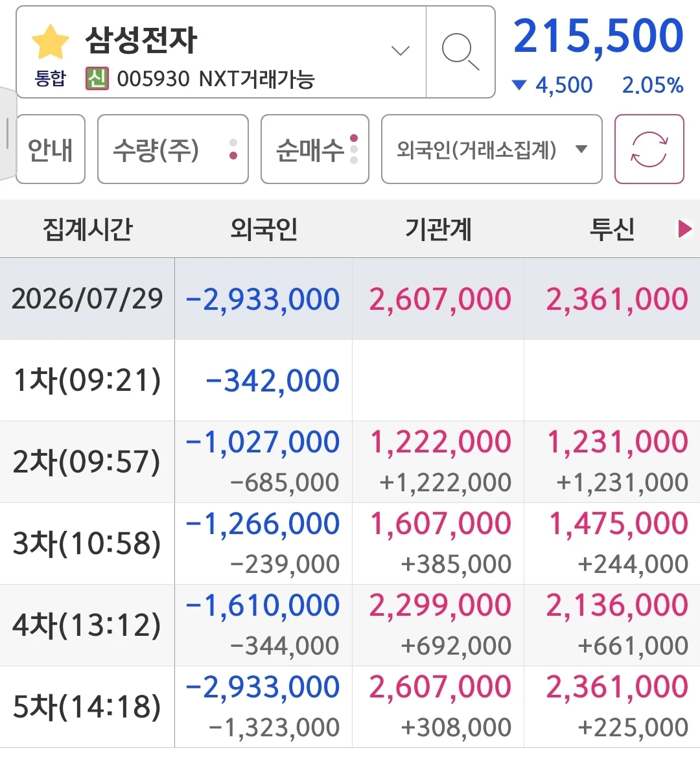700x759 pixels.
Task: Select the 외국인 column header
Action: (263, 229)
